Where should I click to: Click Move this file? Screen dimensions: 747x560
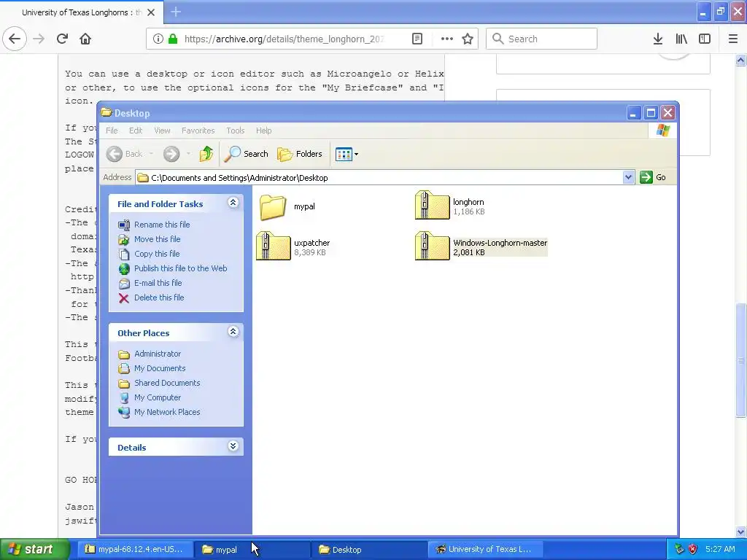point(158,239)
